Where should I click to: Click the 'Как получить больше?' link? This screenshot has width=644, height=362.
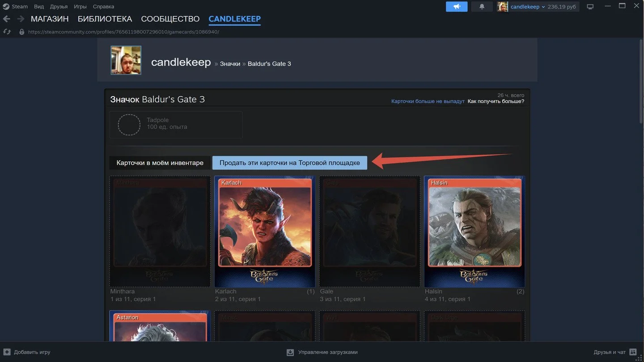[x=496, y=101]
